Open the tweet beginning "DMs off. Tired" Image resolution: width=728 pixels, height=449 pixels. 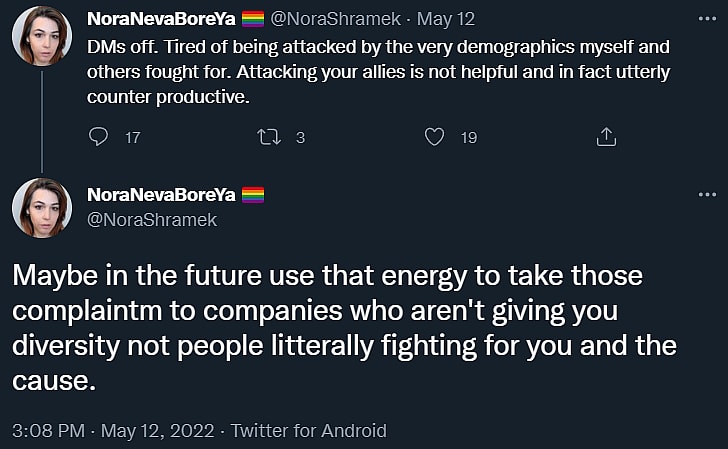tap(378, 74)
